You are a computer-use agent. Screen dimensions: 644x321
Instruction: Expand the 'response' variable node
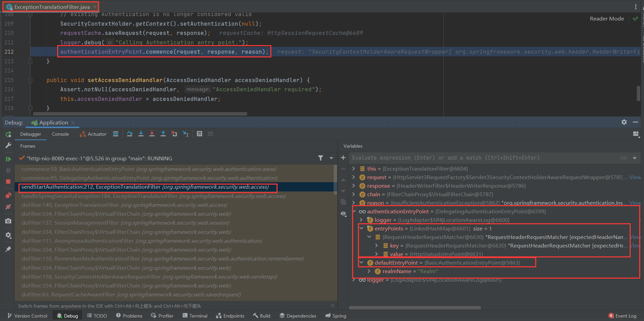pyautogui.click(x=354, y=186)
